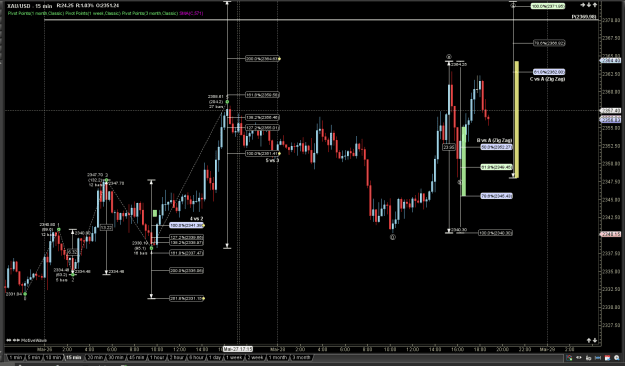Click the magenta SMA study label
Screen dimensions: 625x366
[x=191, y=13]
